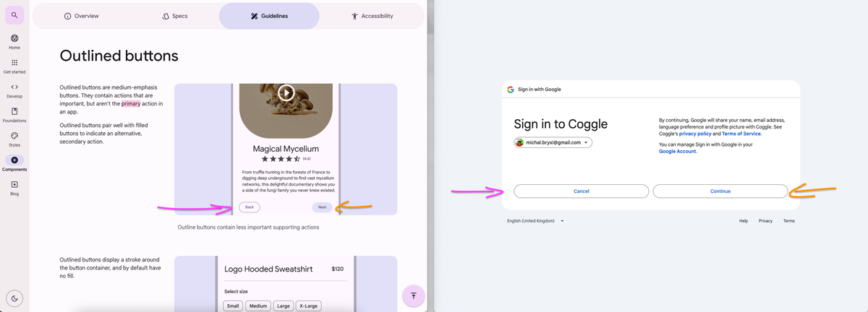This screenshot has height=312, width=868.
Task: Play the Magical Mycelium video thumbnail
Action: point(286,92)
